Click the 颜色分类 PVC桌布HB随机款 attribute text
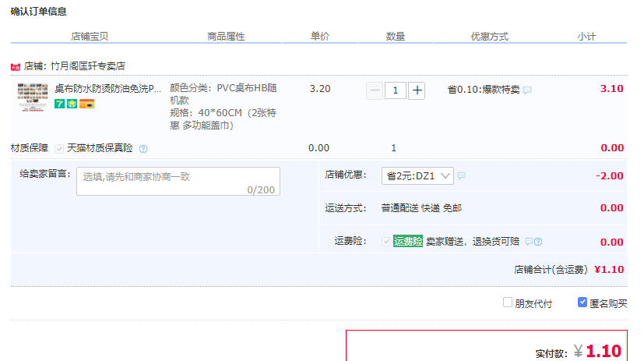Image resolution: width=644 pixels, height=361 pixels. point(223,94)
